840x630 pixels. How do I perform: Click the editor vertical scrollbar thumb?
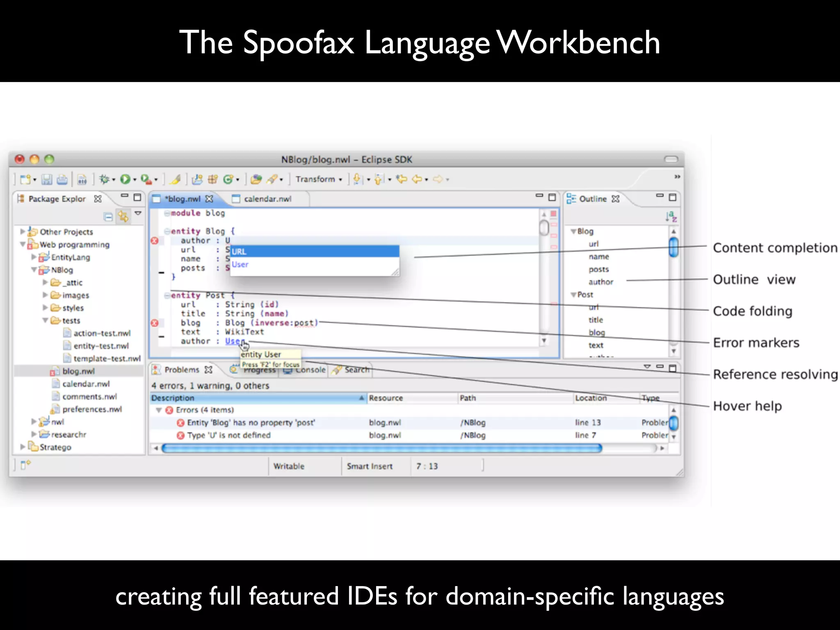tap(544, 228)
